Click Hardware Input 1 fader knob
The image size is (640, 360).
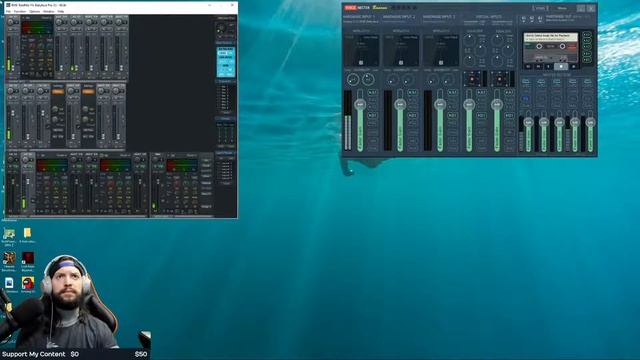[360, 104]
